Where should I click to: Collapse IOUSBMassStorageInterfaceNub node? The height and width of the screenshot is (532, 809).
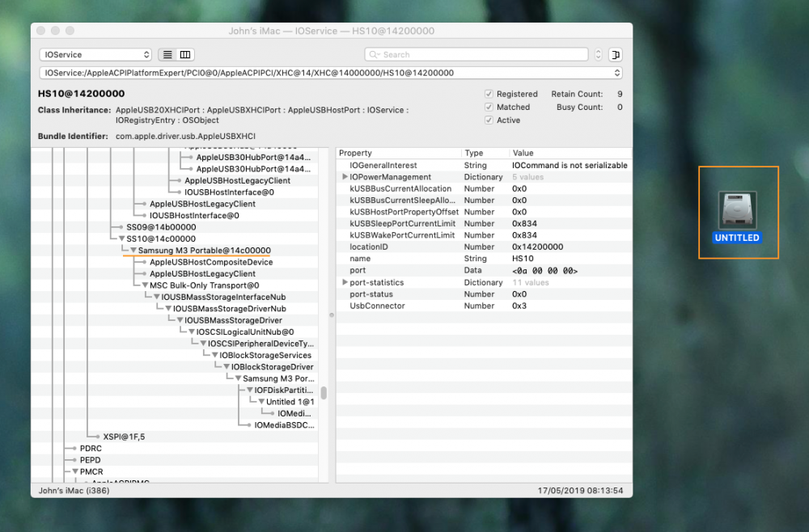(156, 297)
